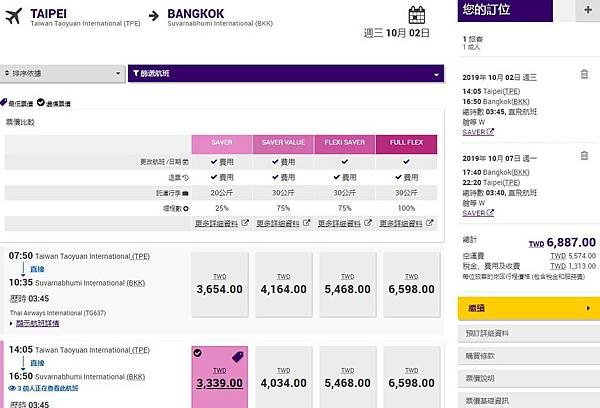Click the 直接 link under 07:50 flight
This screenshot has height=408, width=600.
click(x=37, y=269)
